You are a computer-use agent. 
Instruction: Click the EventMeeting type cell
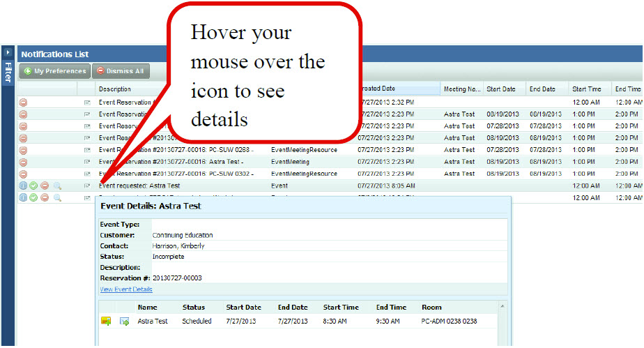290,162
